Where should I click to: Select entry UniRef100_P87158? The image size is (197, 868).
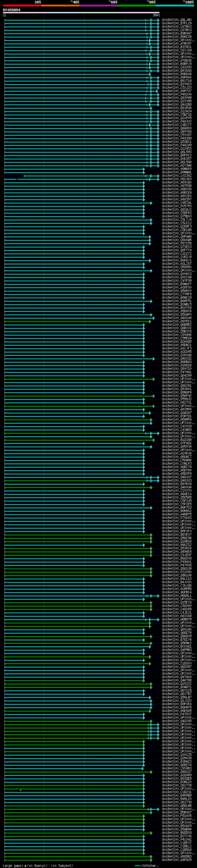tap(177, 243)
